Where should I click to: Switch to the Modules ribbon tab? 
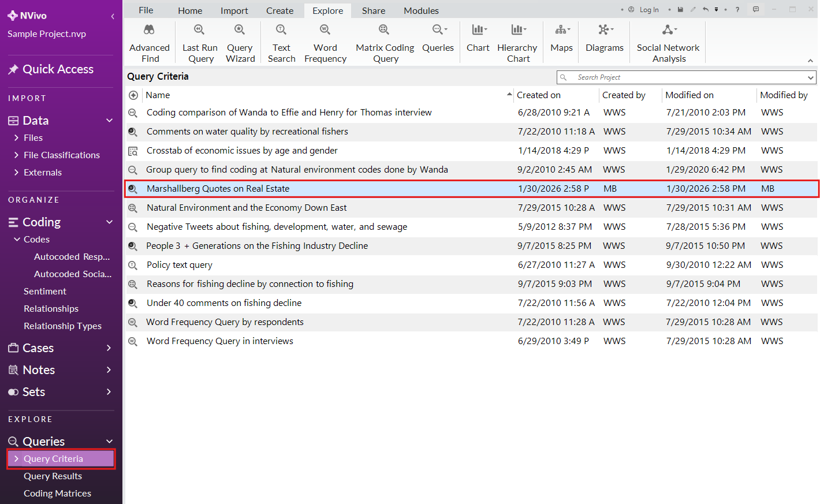point(421,10)
